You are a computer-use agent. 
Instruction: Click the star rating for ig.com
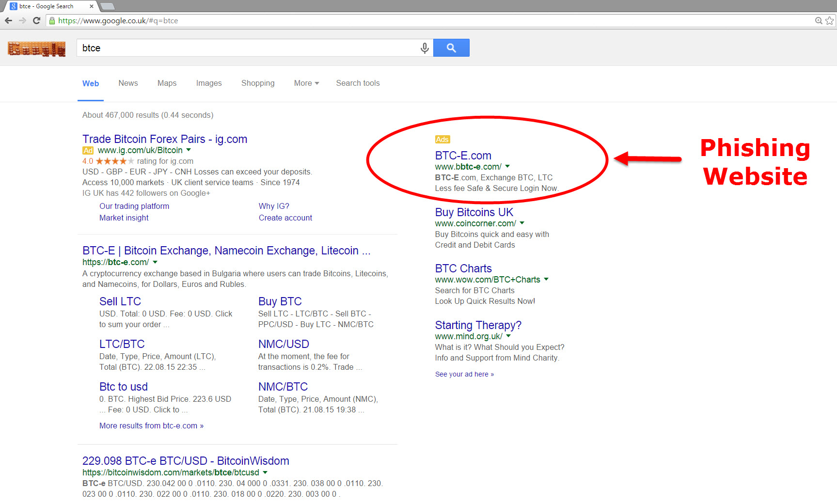tap(114, 161)
